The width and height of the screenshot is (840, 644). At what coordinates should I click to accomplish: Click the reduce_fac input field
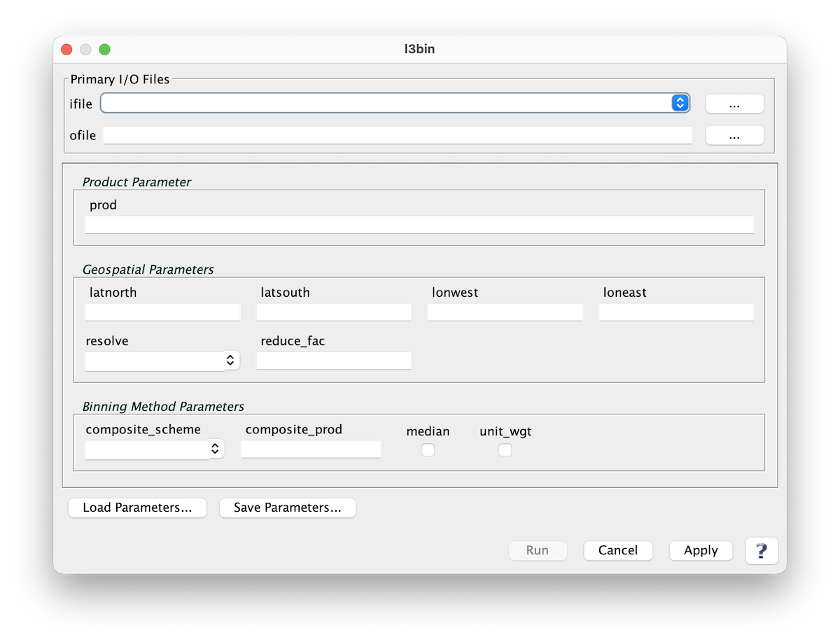click(x=334, y=360)
